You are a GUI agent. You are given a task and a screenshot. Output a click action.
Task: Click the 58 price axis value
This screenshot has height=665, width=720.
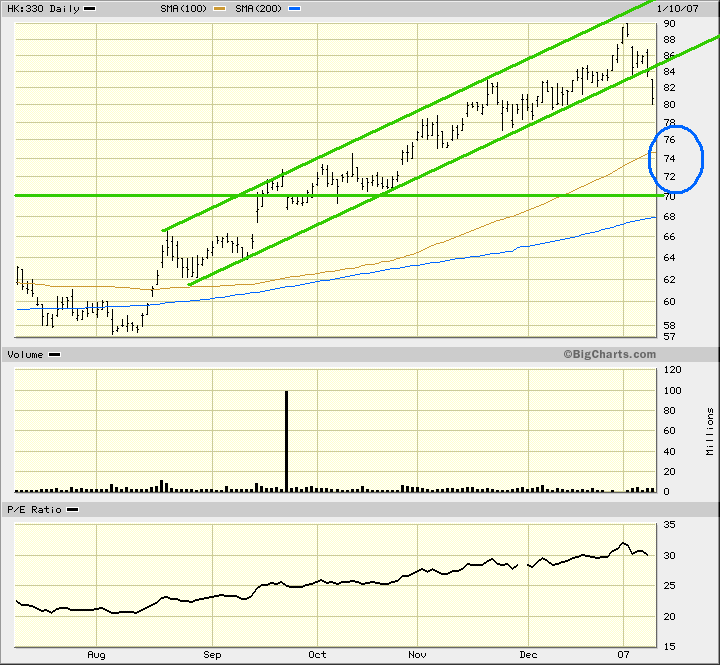click(x=669, y=325)
